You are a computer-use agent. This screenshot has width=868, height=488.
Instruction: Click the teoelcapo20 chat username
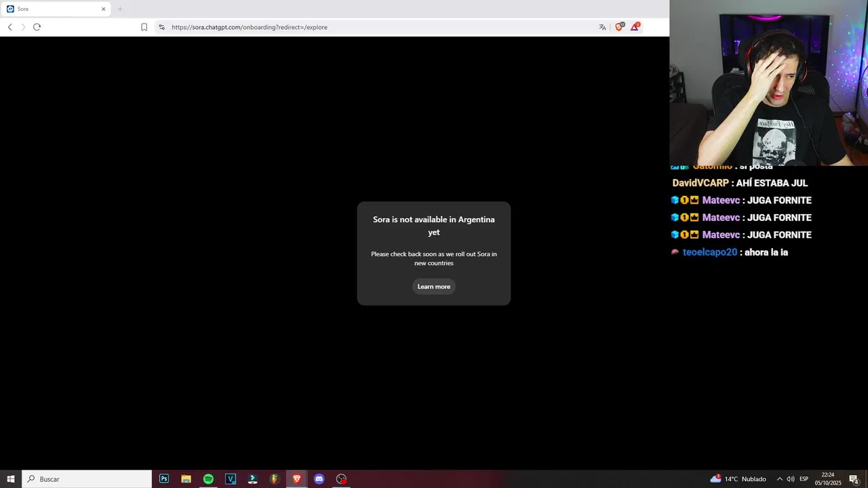click(710, 252)
